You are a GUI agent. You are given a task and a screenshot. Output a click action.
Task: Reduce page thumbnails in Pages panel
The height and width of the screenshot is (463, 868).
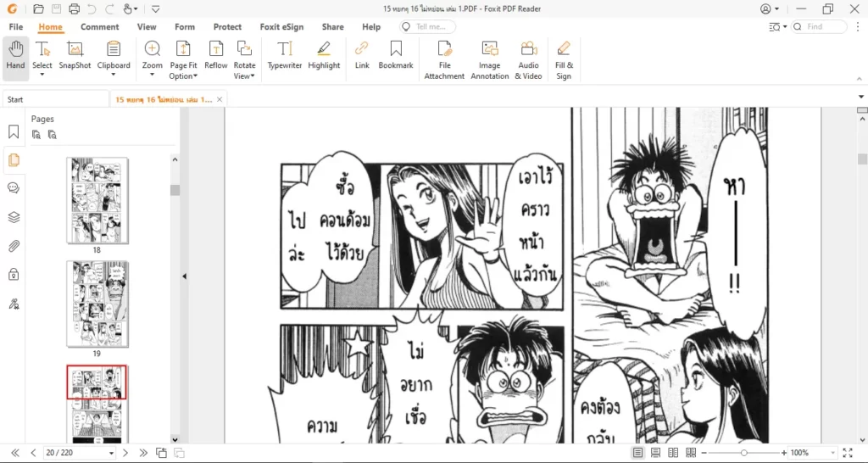(x=52, y=135)
